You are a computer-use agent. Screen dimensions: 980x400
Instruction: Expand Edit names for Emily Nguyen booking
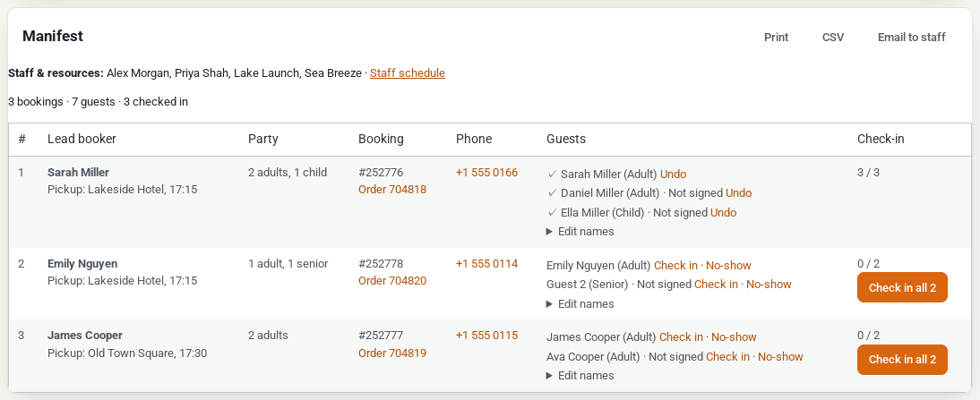[x=580, y=304]
